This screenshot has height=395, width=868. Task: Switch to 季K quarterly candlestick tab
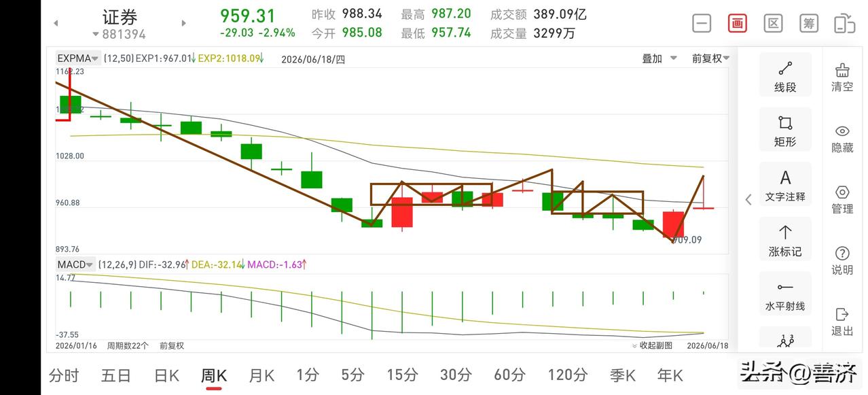point(622,375)
